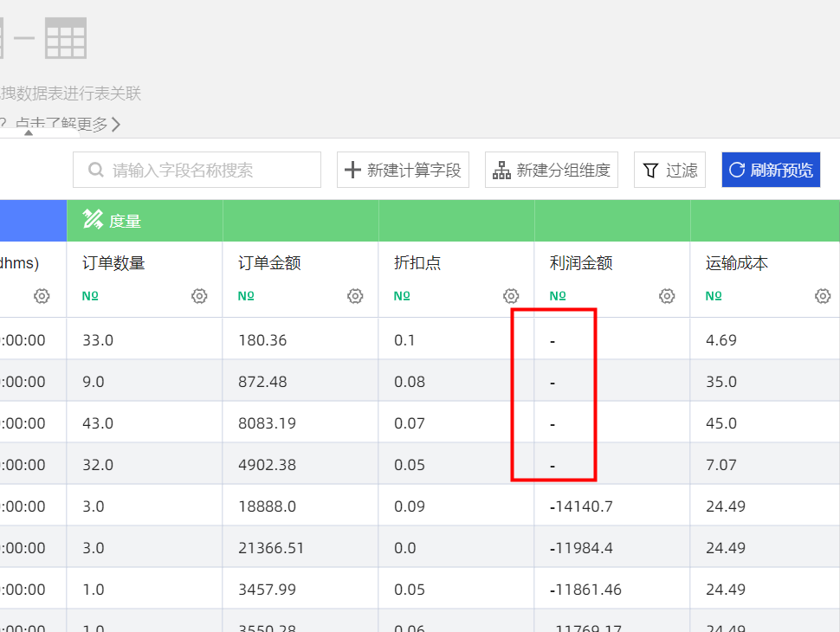Expand the chevron beside 点击了解更多
The width and height of the screenshot is (840, 632).
(116, 125)
